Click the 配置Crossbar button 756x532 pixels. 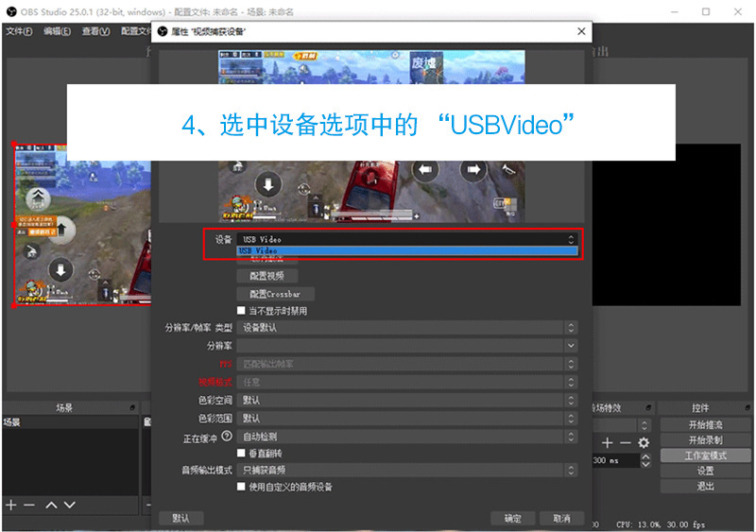(x=275, y=294)
